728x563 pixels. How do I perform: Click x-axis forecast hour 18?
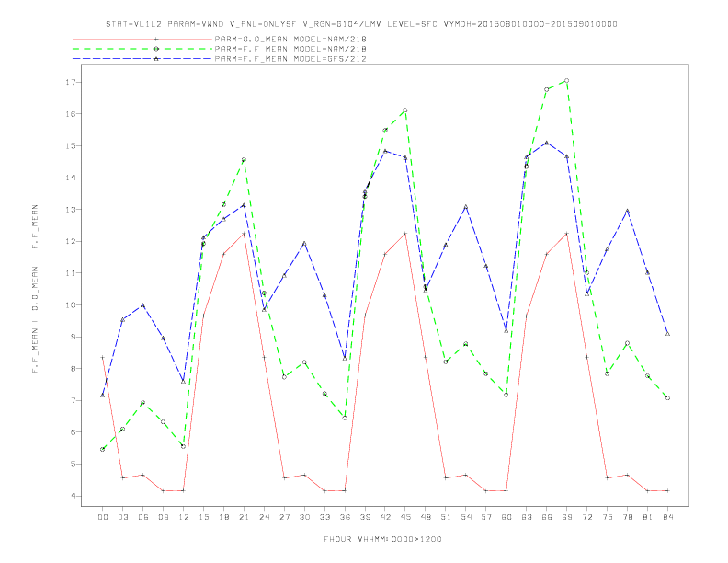pyautogui.click(x=223, y=517)
